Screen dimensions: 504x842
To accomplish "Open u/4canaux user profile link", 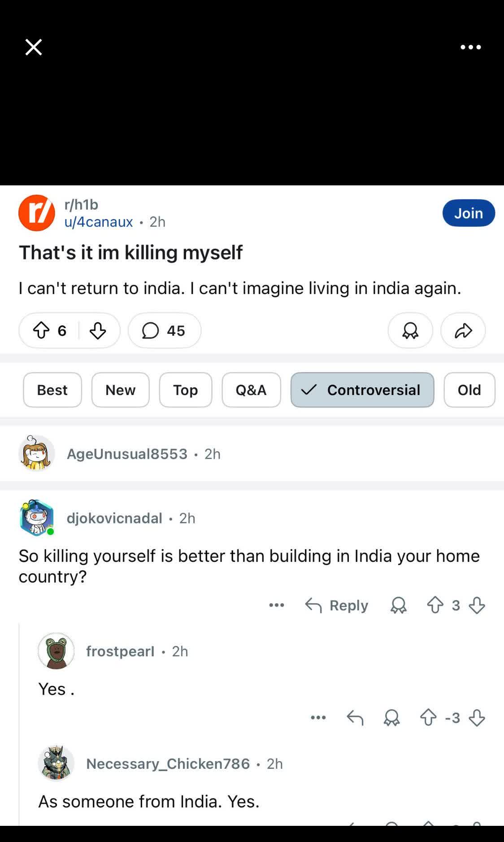I will pos(99,222).
